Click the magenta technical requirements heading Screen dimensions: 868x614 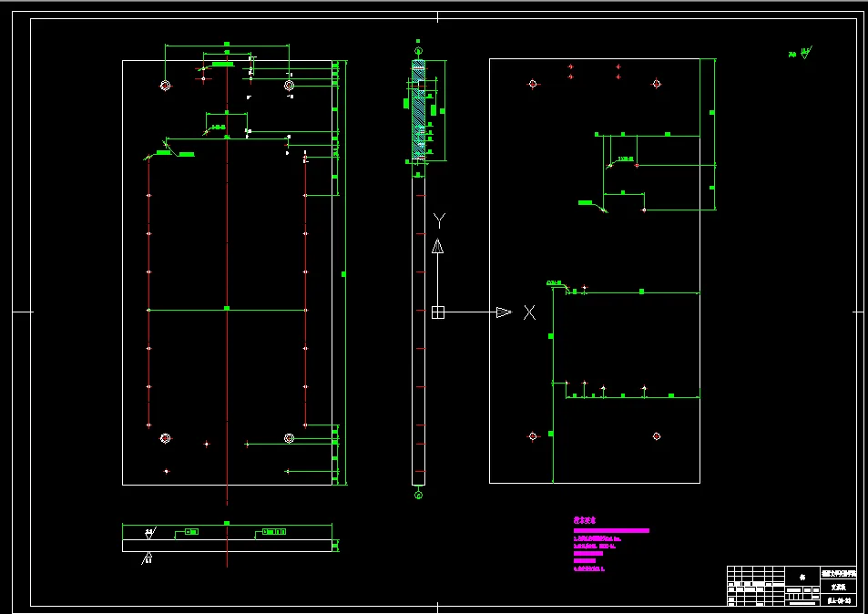[585, 520]
